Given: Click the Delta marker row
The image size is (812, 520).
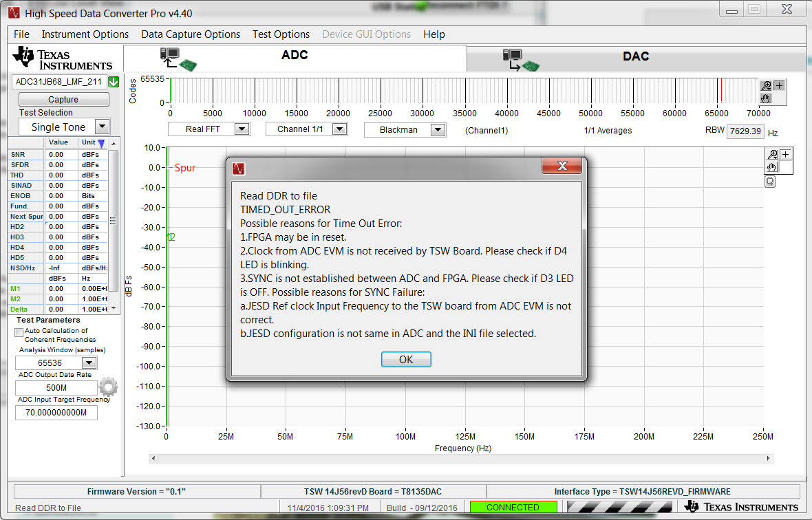Looking at the screenshot, I should click(x=58, y=310).
